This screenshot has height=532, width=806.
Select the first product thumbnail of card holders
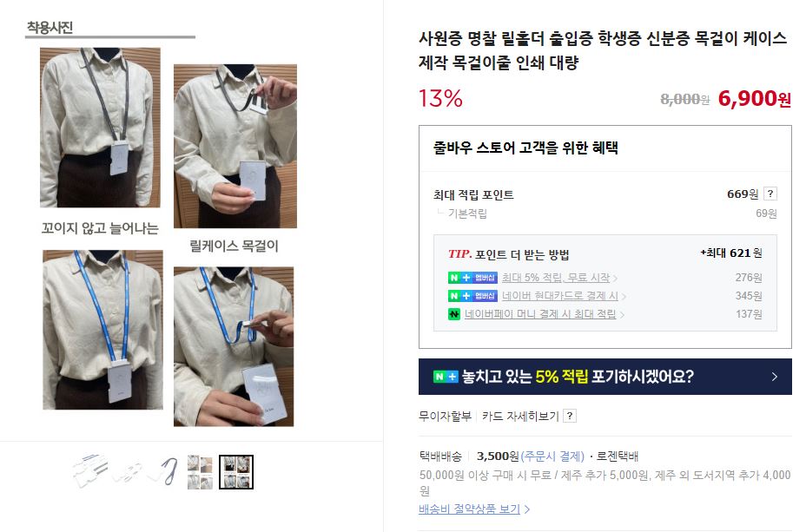tap(91, 472)
